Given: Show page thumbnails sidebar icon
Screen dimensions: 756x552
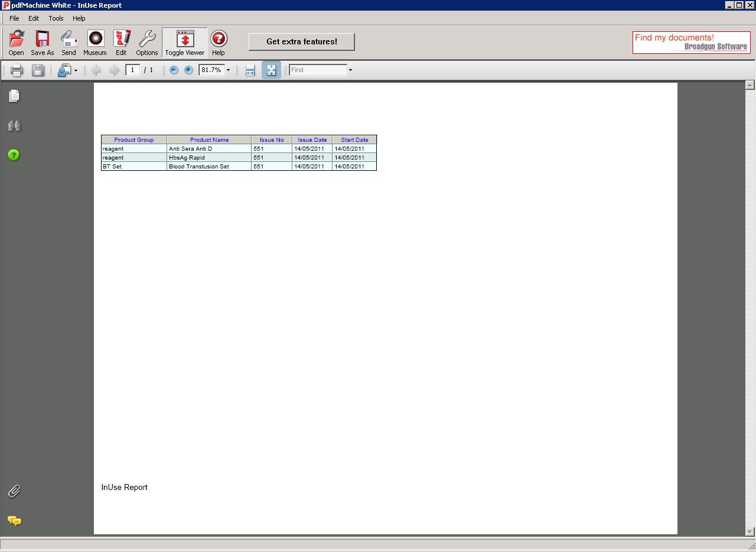Looking at the screenshot, I should (x=14, y=96).
